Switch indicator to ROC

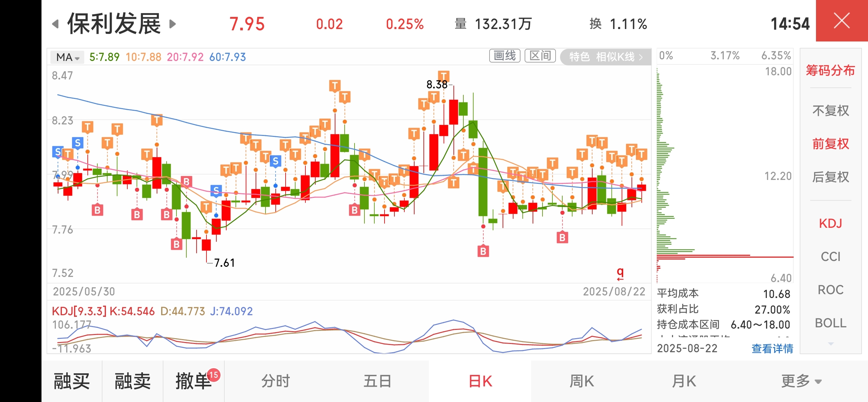[x=830, y=290]
